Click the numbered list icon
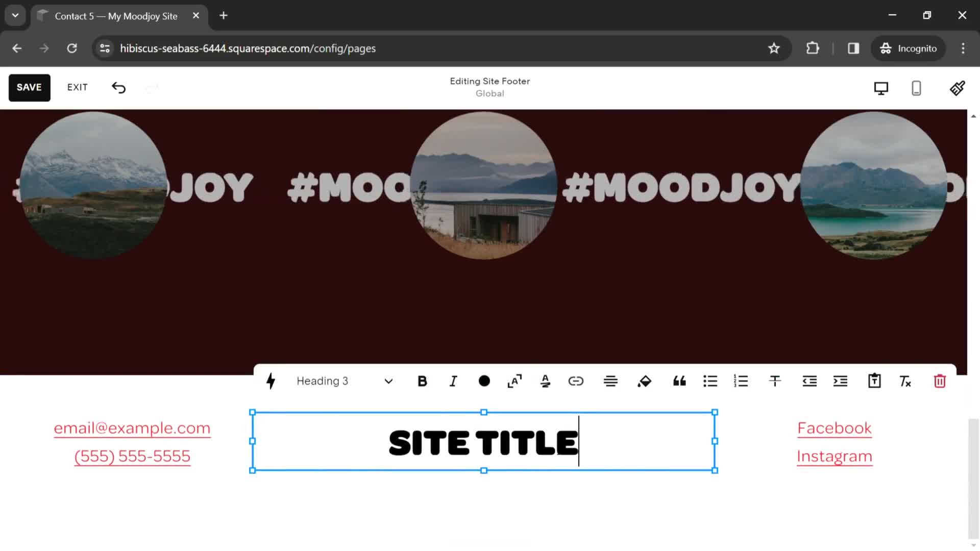 click(x=741, y=382)
